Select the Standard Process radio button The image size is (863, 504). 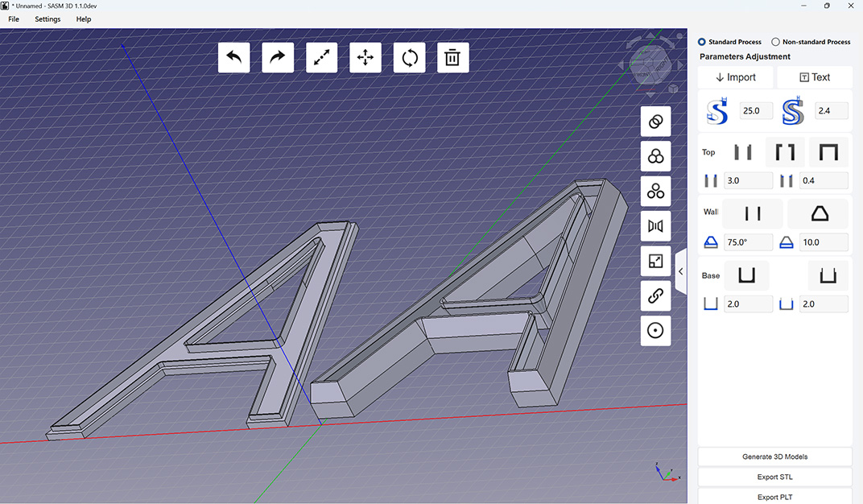702,42
